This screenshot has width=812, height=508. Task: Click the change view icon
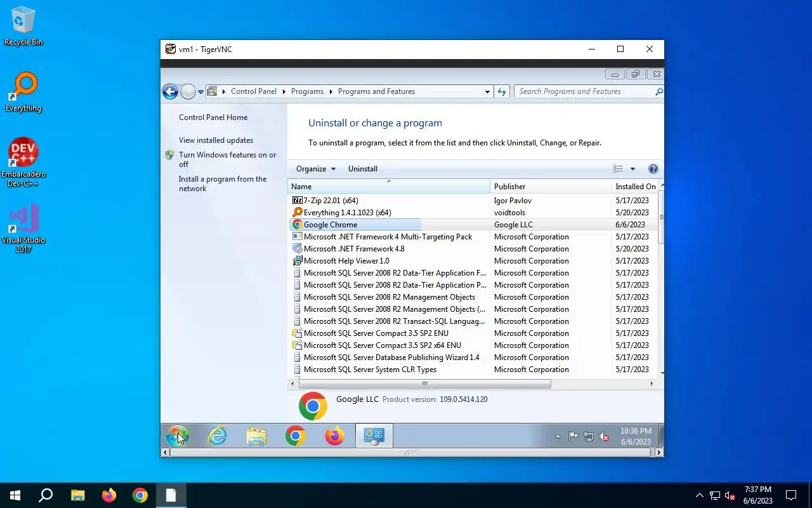tap(617, 169)
